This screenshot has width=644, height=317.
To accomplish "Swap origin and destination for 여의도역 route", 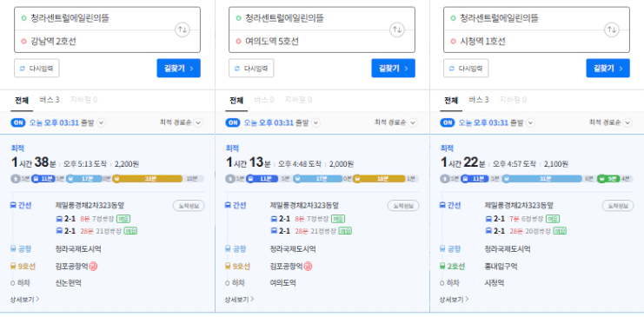I will pos(397,30).
